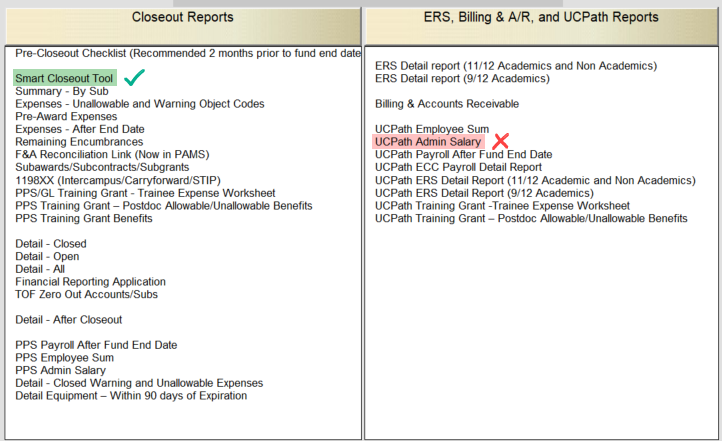Open UCPath Payroll After Fund End Date
Viewport: 722px width, 441px height.
[x=463, y=155]
